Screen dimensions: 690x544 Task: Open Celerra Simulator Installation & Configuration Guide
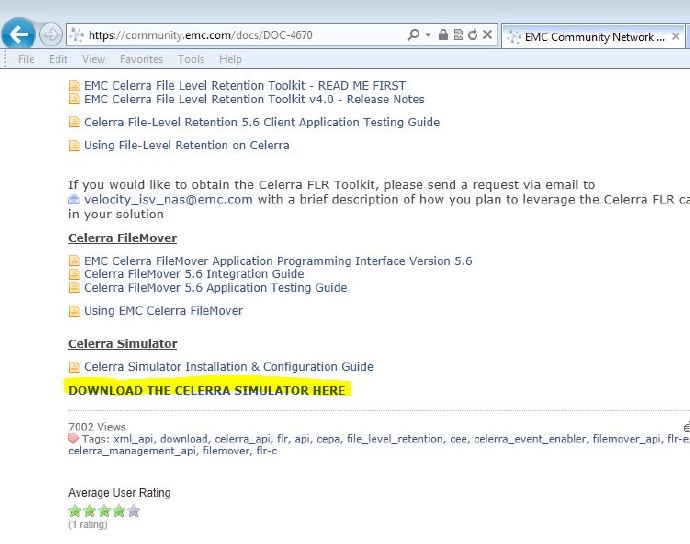pyautogui.click(x=229, y=367)
